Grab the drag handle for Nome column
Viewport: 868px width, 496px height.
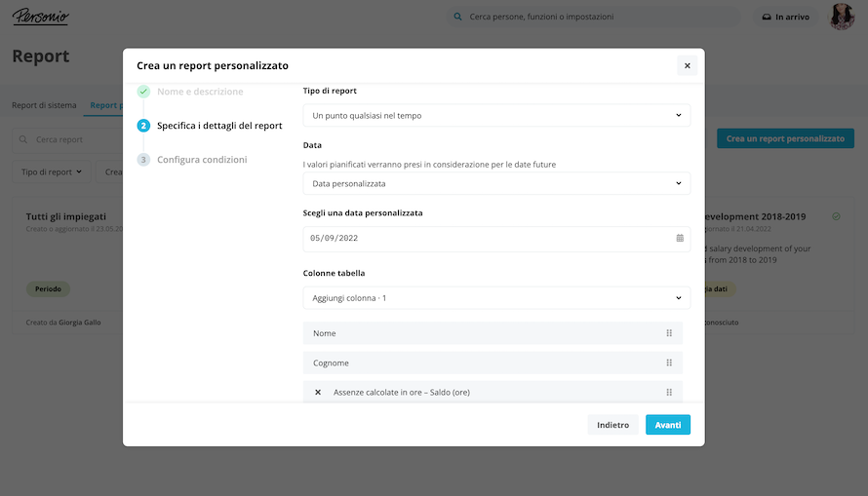tap(669, 333)
